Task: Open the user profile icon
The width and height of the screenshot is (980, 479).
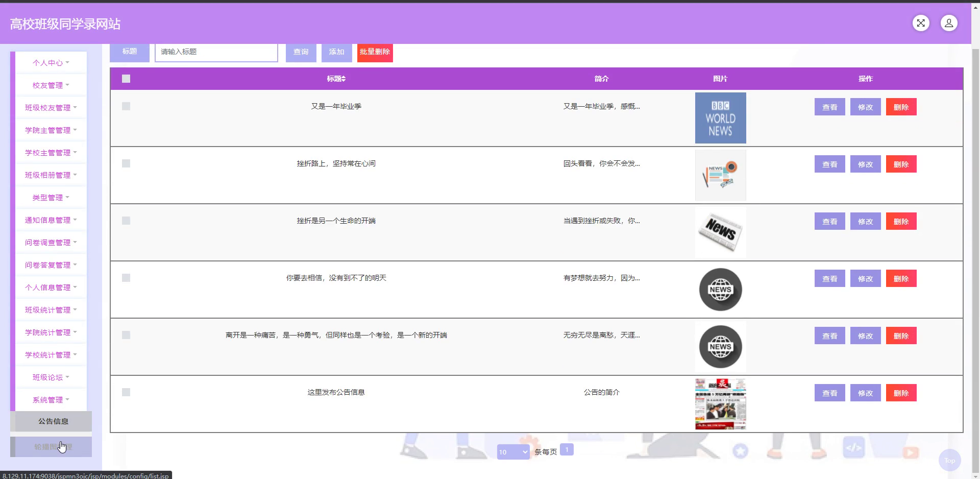Action: click(x=949, y=23)
